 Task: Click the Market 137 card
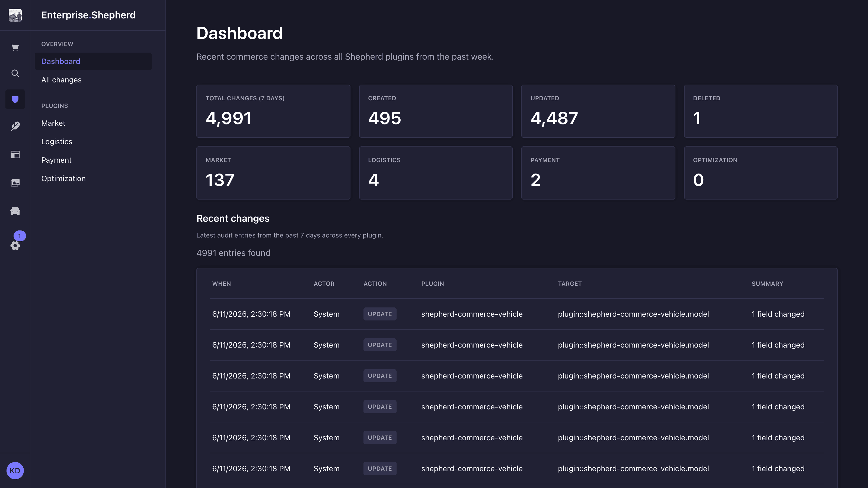[x=273, y=173]
